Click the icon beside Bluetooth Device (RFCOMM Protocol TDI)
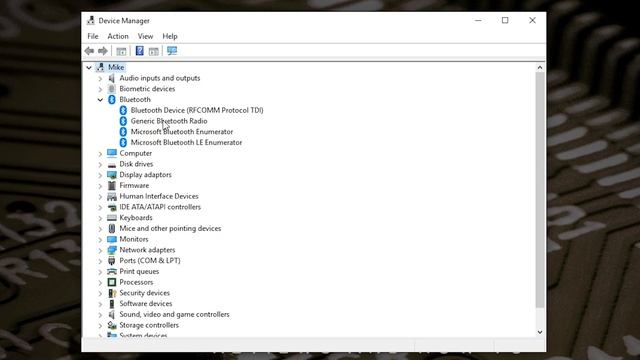The image size is (640, 360). (123, 110)
